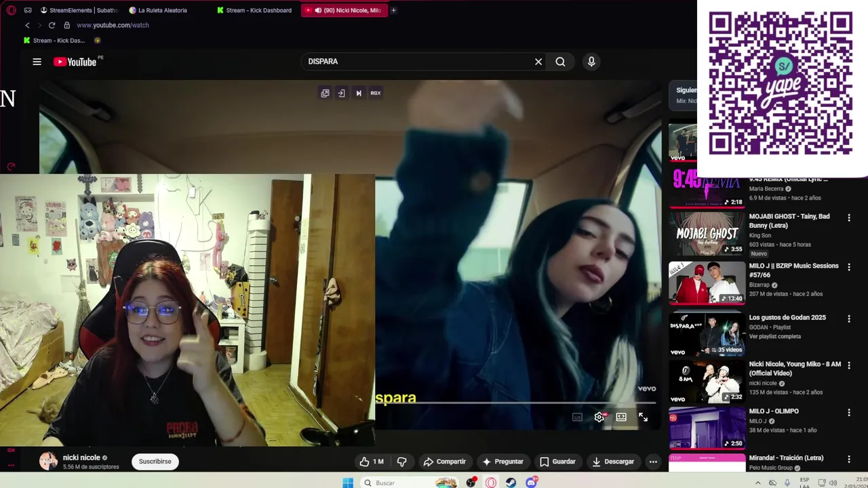The height and width of the screenshot is (488, 868).
Task: Open options for Miranda! Traición video
Action: point(849,459)
